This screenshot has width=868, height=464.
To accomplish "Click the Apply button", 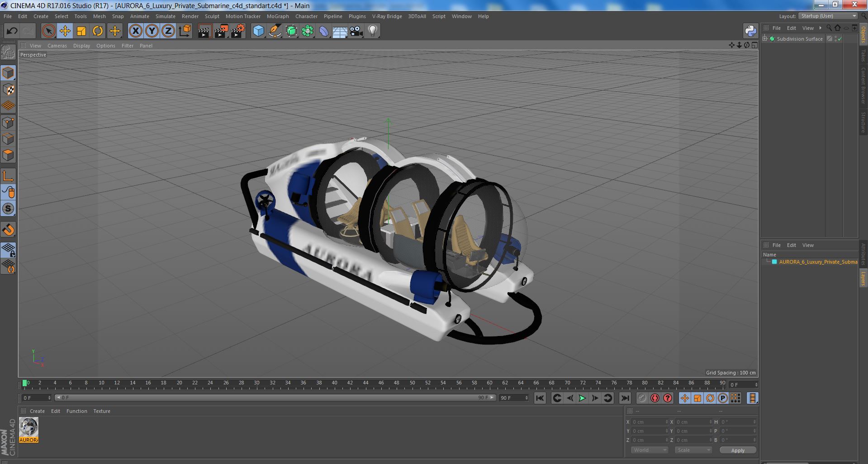I will coord(738,450).
